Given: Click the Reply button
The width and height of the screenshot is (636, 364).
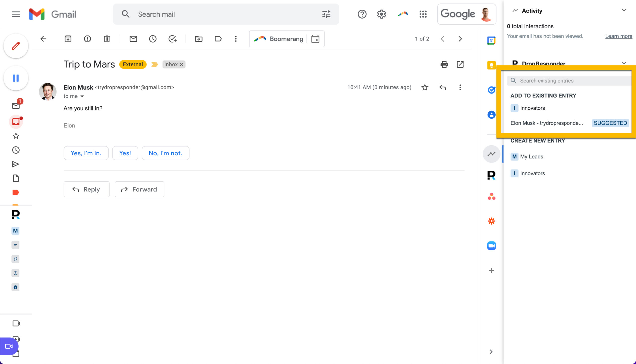Looking at the screenshot, I should coord(86,189).
